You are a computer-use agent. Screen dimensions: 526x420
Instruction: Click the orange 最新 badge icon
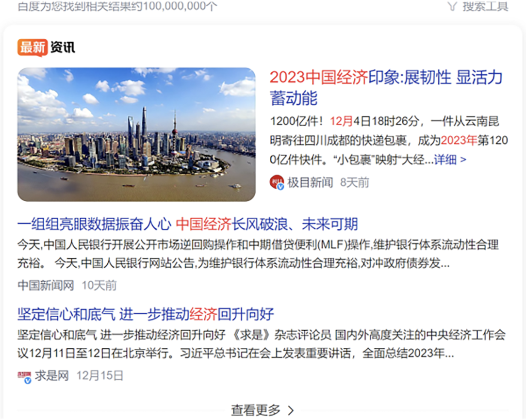[32, 47]
